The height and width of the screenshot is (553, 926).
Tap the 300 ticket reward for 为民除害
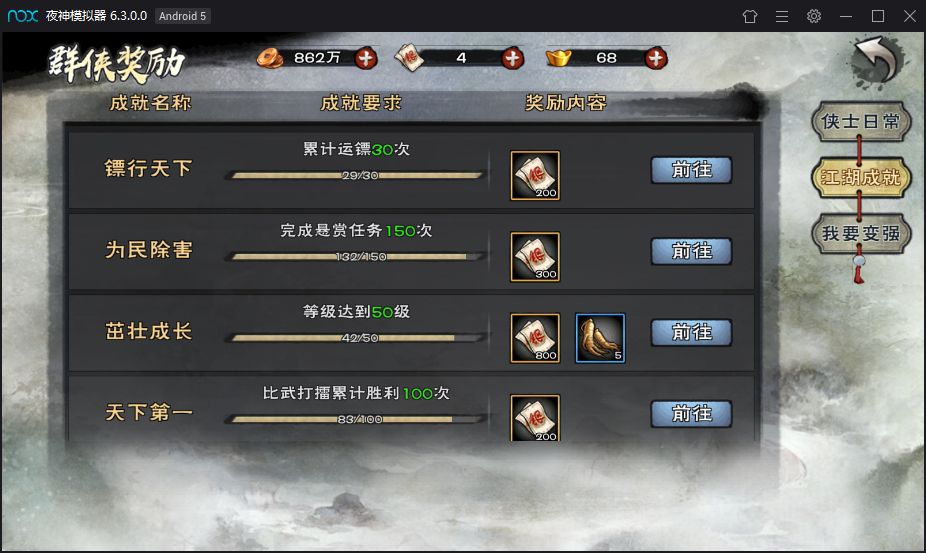pos(535,256)
